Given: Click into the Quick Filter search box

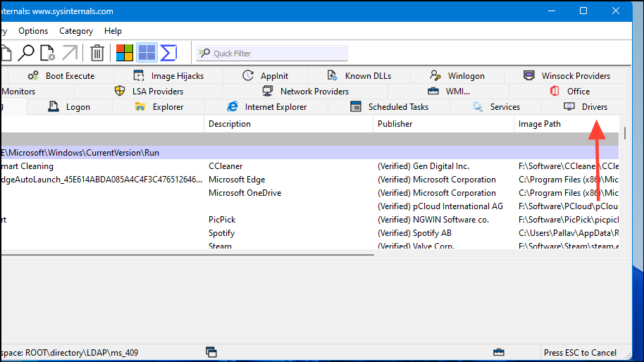Looking at the screenshot, I should [272, 54].
